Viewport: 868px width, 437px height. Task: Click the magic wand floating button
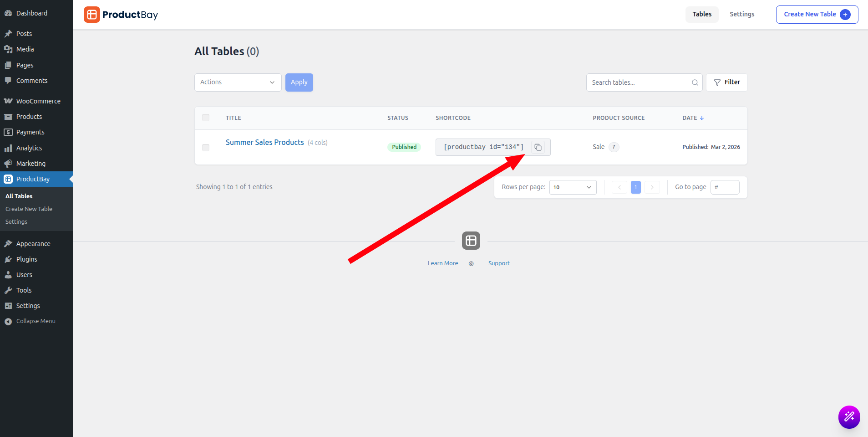pyautogui.click(x=849, y=417)
